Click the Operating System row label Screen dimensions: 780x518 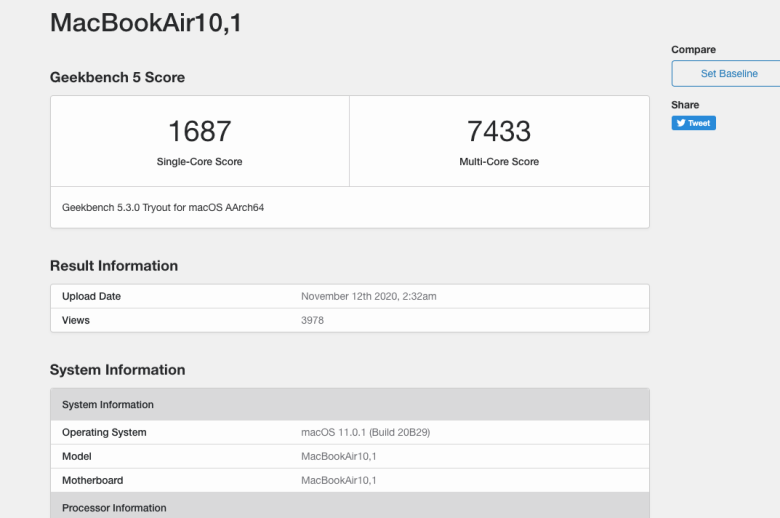[104, 432]
